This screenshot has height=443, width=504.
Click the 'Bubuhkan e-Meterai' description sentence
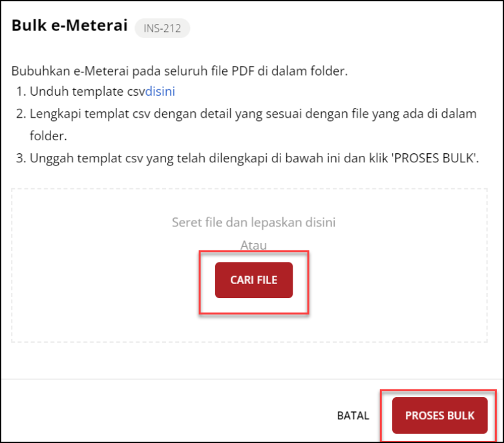(x=179, y=71)
